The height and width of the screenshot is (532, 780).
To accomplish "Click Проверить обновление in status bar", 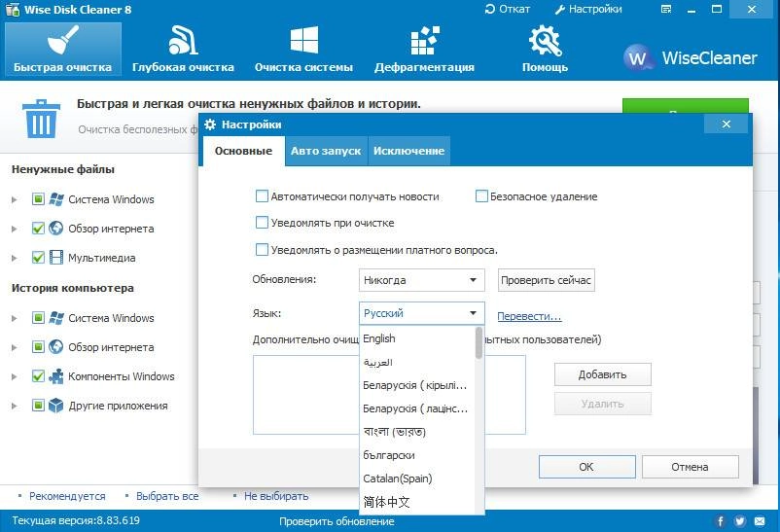I will (x=337, y=521).
